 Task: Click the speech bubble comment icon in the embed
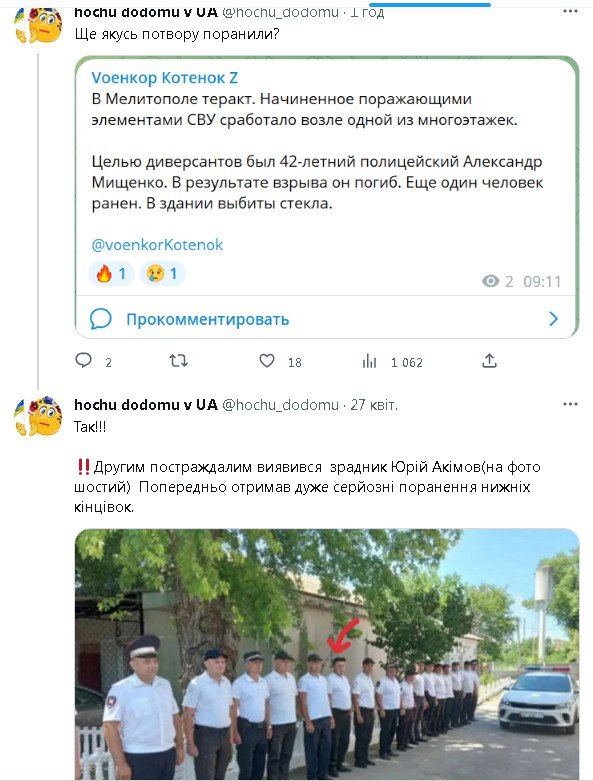click(101, 319)
